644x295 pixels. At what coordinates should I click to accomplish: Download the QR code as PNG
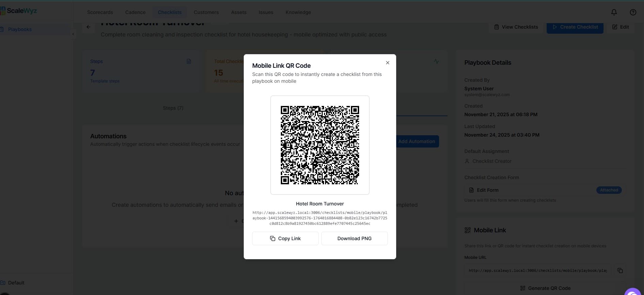354,238
